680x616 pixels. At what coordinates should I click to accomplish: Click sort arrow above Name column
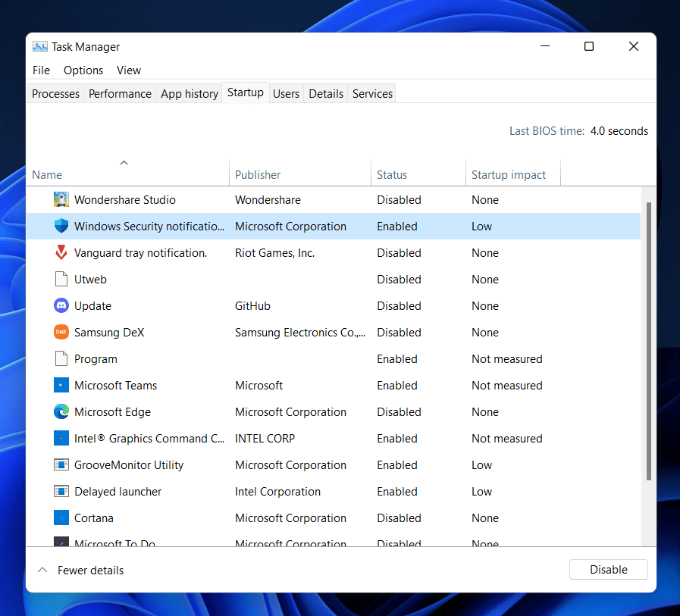(124, 162)
